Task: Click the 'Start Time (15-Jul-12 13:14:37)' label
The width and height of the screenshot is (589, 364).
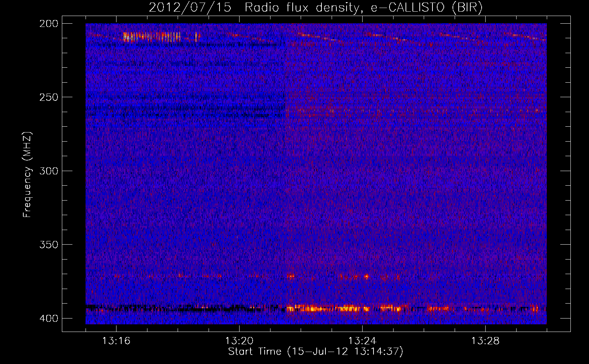Action: click(x=316, y=352)
